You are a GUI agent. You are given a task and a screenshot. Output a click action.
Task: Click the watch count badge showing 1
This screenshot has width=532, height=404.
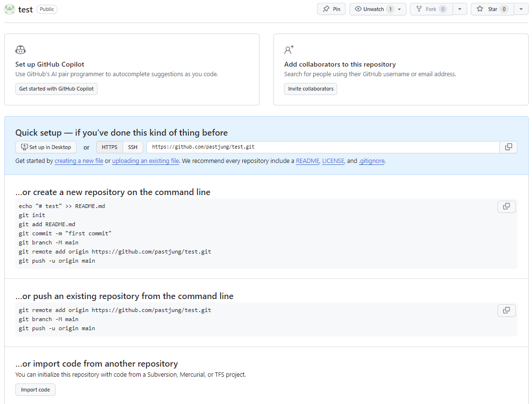[x=391, y=9]
